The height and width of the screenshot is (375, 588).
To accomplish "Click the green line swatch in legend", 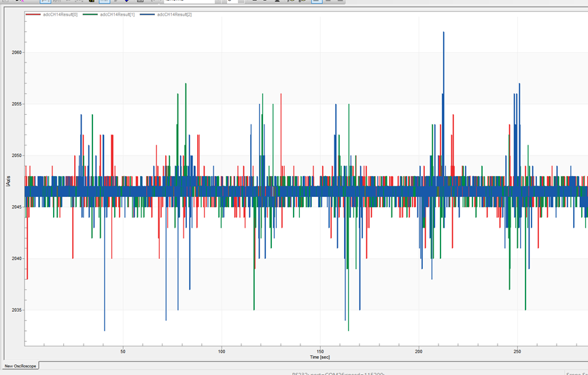I will coord(90,15).
